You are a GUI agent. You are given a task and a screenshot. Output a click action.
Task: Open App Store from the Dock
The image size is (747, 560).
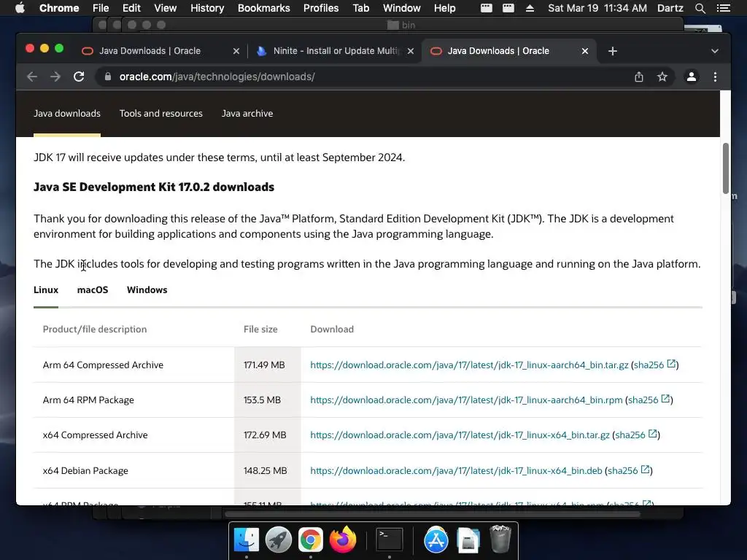[x=436, y=540]
